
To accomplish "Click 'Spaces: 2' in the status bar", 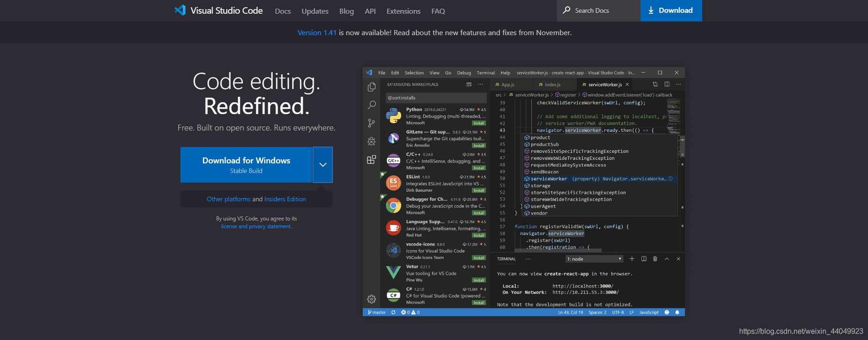I will click(x=598, y=312).
